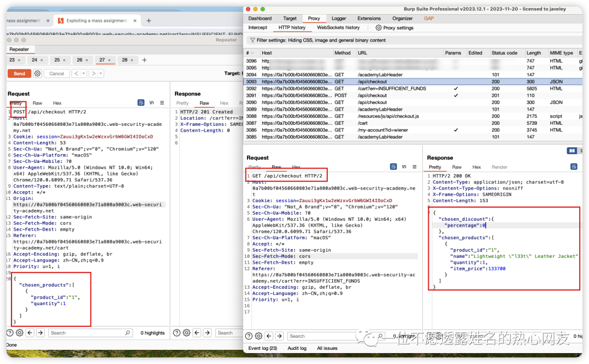Select Repeater tab 25
This screenshot has height=364, width=589.
click(x=57, y=59)
